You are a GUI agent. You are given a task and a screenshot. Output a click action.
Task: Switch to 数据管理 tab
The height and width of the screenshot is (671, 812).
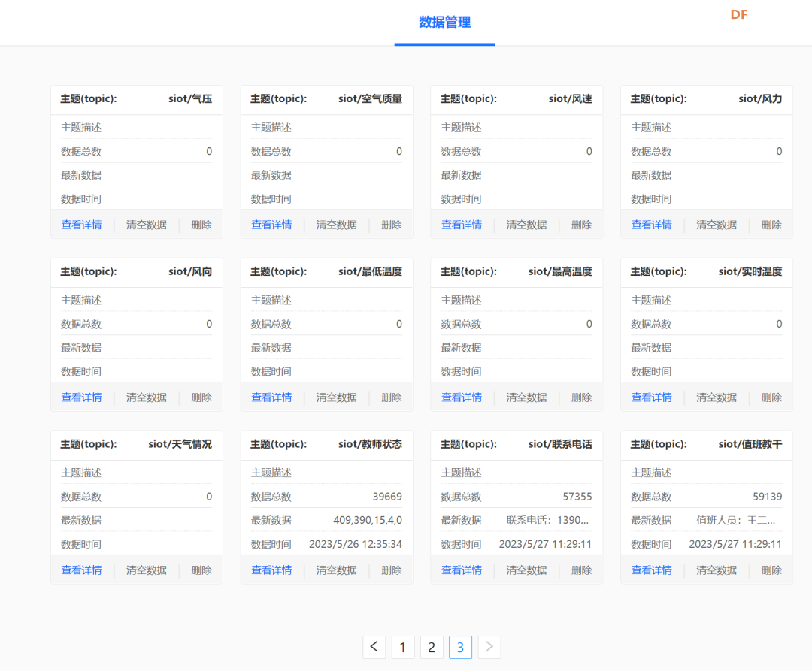click(445, 23)
